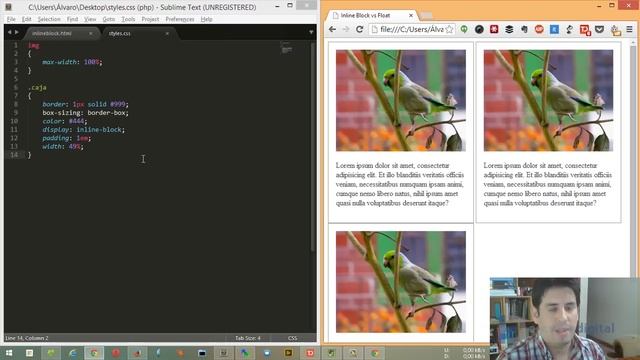Click the black circular extension icon

[x=479, y=29]
